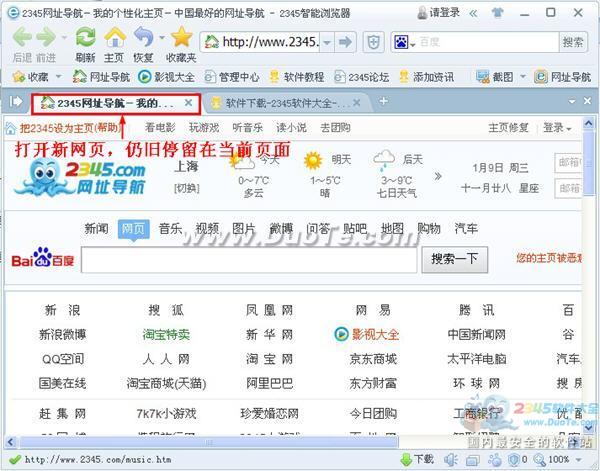Close the 2345网址导航 tab
The image size is (600, 471).
pyautogui.click(x=188, y=102)
